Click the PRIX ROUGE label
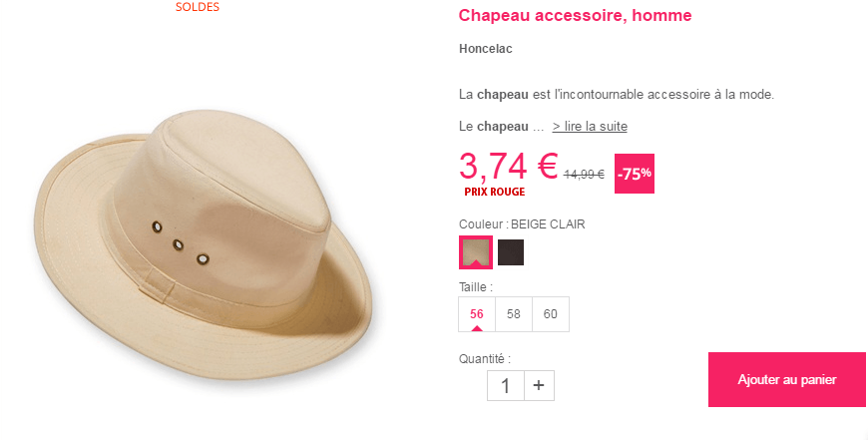 coord(494,192)
